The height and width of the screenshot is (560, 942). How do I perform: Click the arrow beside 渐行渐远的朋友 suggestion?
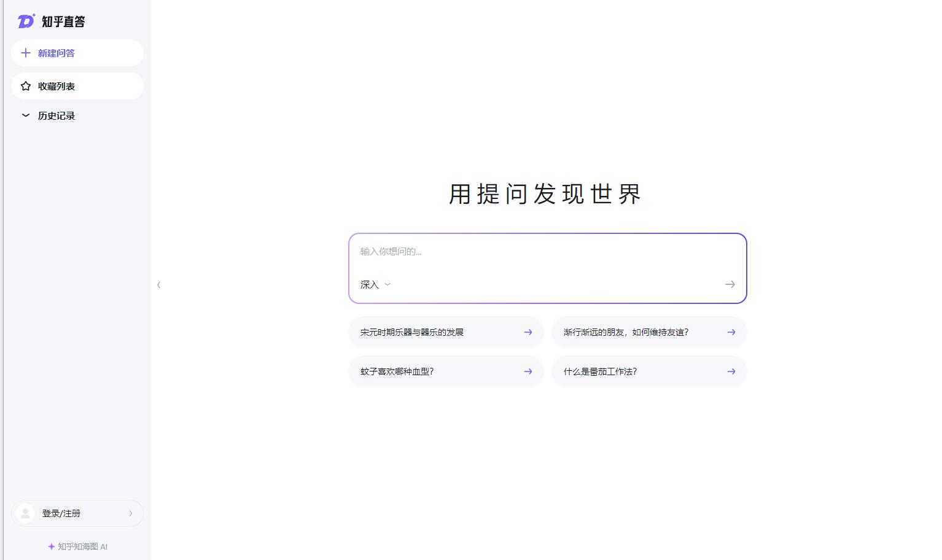tap(731, 332)
